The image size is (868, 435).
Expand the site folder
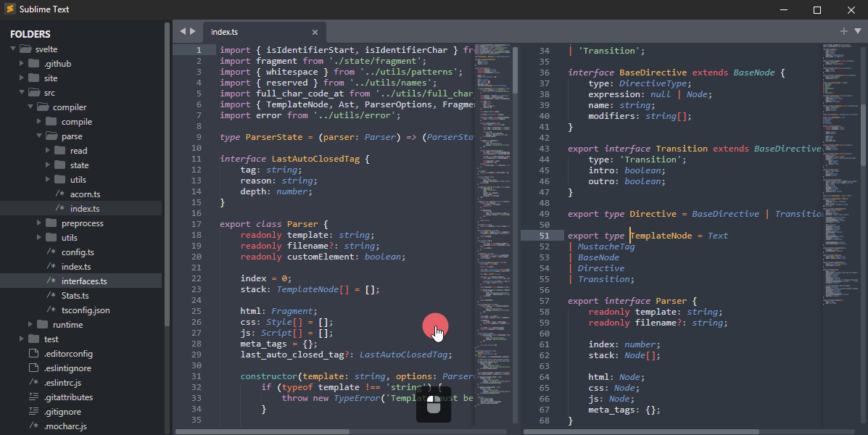point(22,78)
